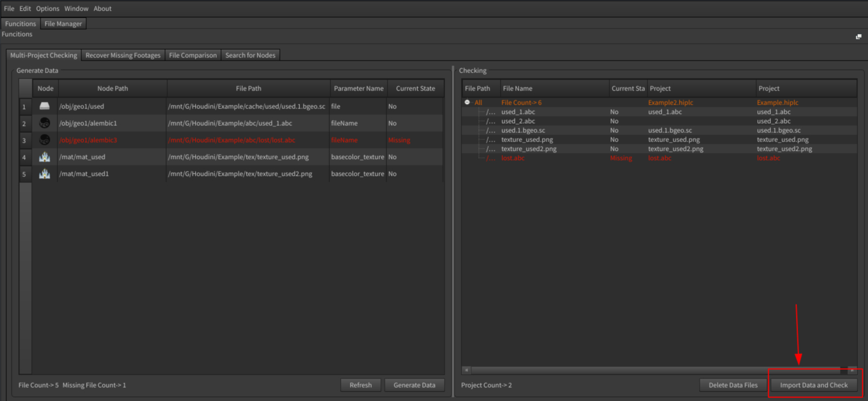Click the alembic1 node icon

(45, 123)
